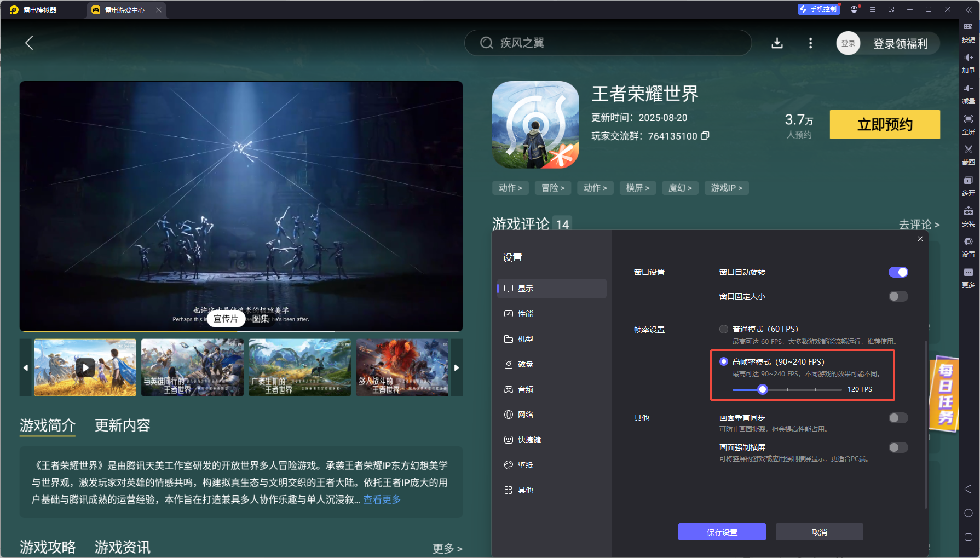Click the search box with 疾风之翼
The width and height of the screenshot is (980, 558).
coord(608,43)
